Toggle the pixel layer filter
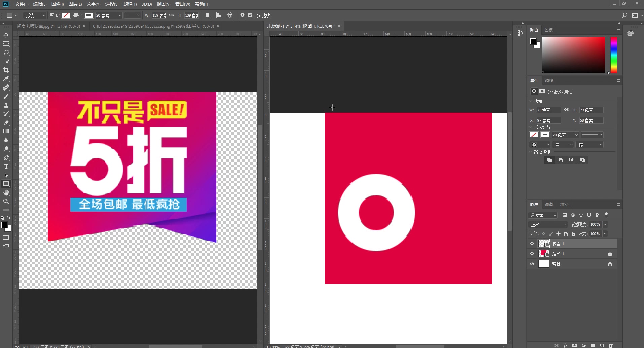This screenshot has width=644, height=348. point(565,215)
